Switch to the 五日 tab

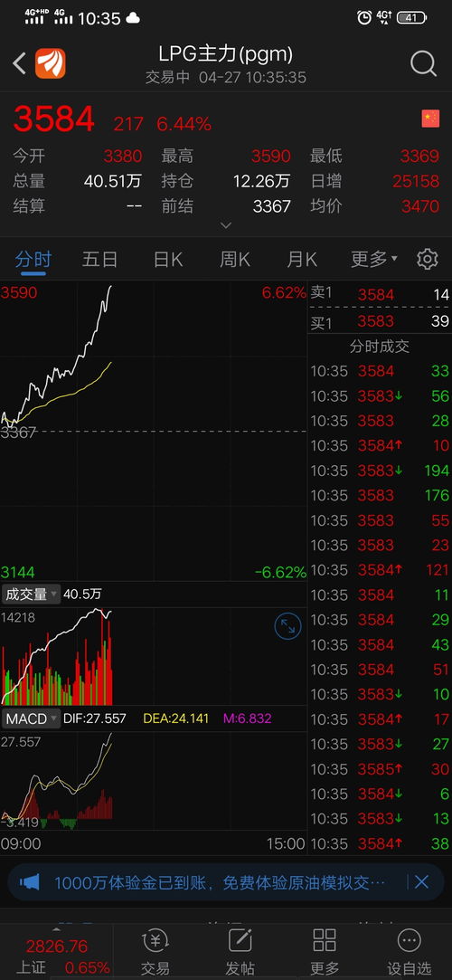(x=99, y=259)
